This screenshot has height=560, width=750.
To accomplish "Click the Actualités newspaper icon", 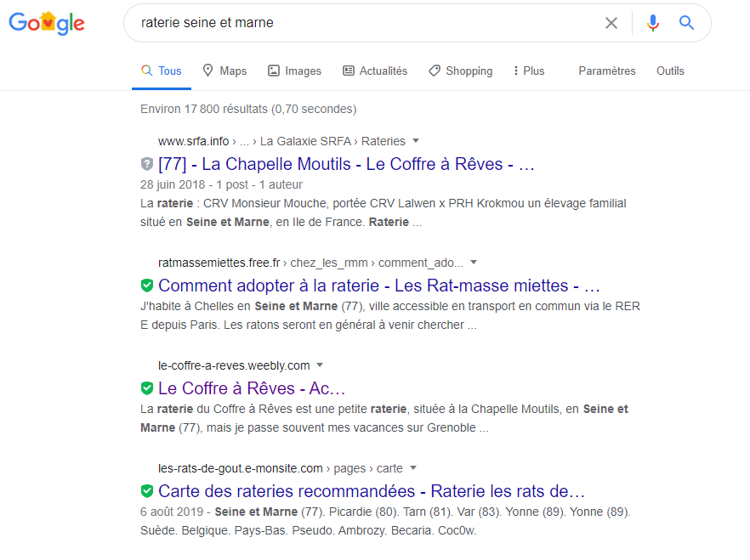I will (348, 71).
